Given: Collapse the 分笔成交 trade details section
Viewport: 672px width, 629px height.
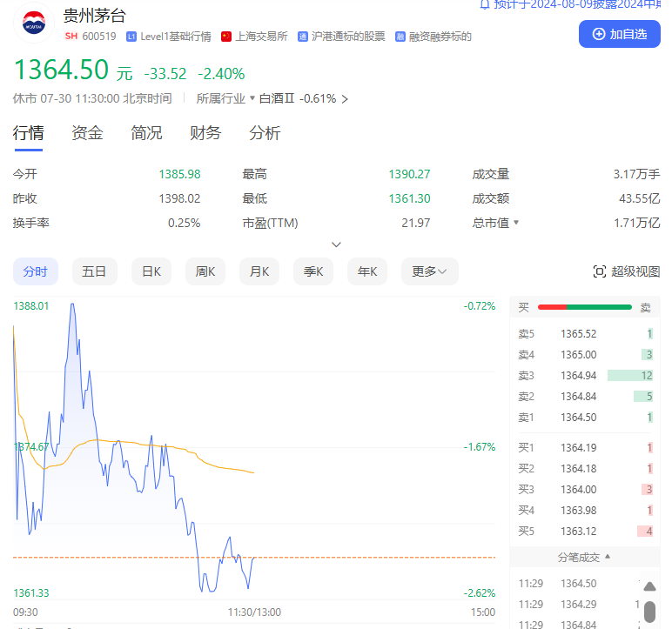Looking at the screenshot, I should (584, 556).
